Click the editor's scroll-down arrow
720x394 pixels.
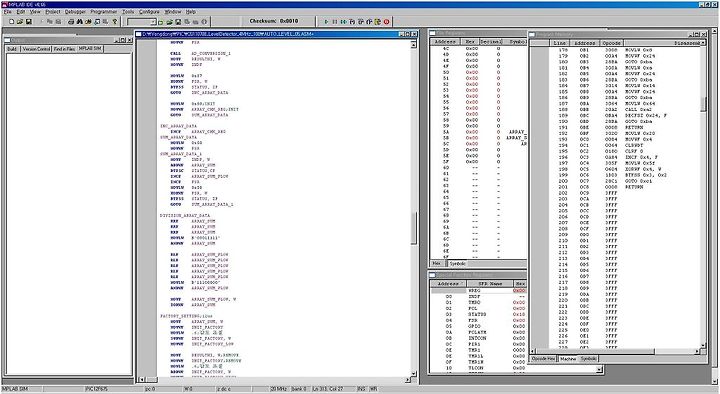pos(413,373)
